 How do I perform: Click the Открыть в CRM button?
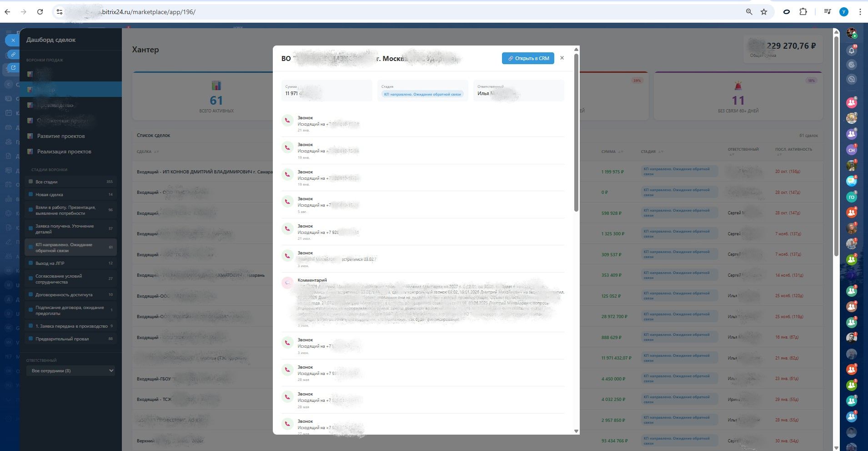pyautogui.click(x=528, y=58)
